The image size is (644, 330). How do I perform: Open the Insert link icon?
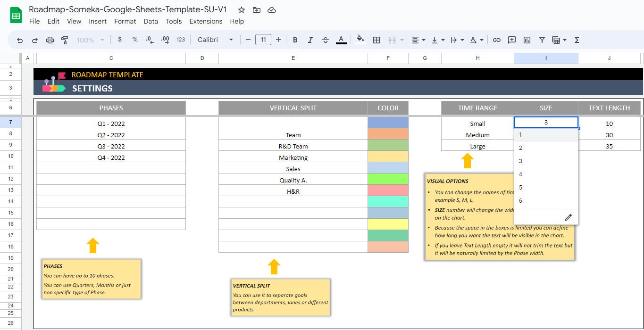point(496,40)
